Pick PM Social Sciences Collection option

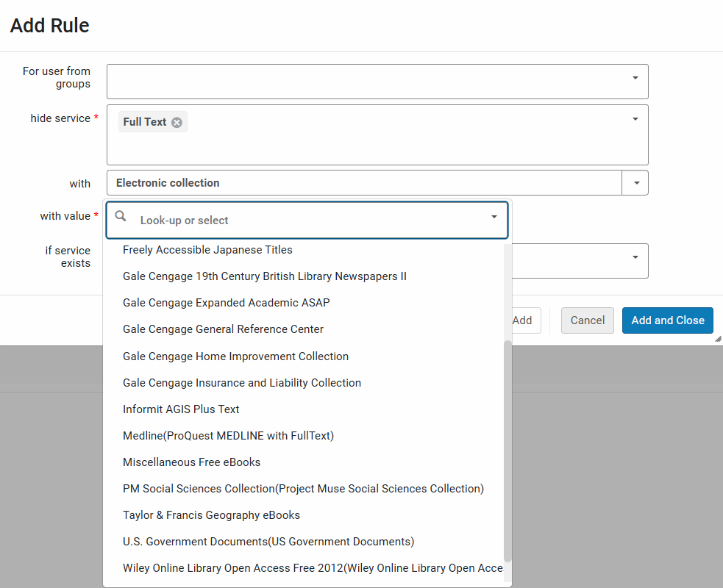tap(304, 489)
